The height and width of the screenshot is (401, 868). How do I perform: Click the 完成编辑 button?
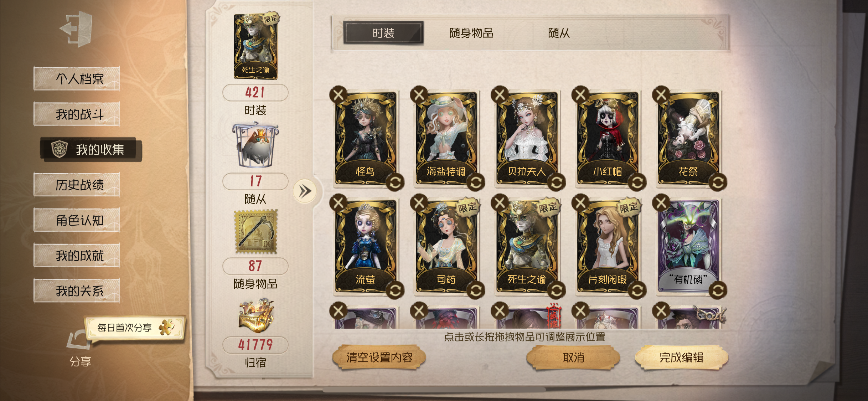tap(681, 358)
